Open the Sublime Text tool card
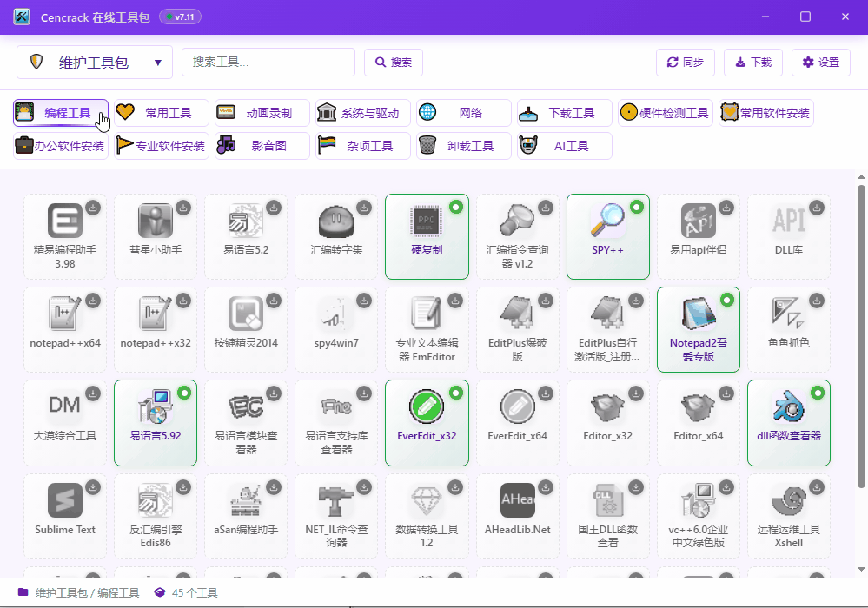The width and height of the screenshot is (868, 608). click(x=65, y=516)
